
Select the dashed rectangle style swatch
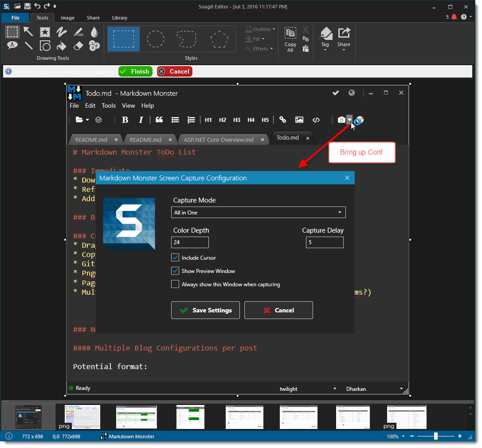tap(124, 39)
